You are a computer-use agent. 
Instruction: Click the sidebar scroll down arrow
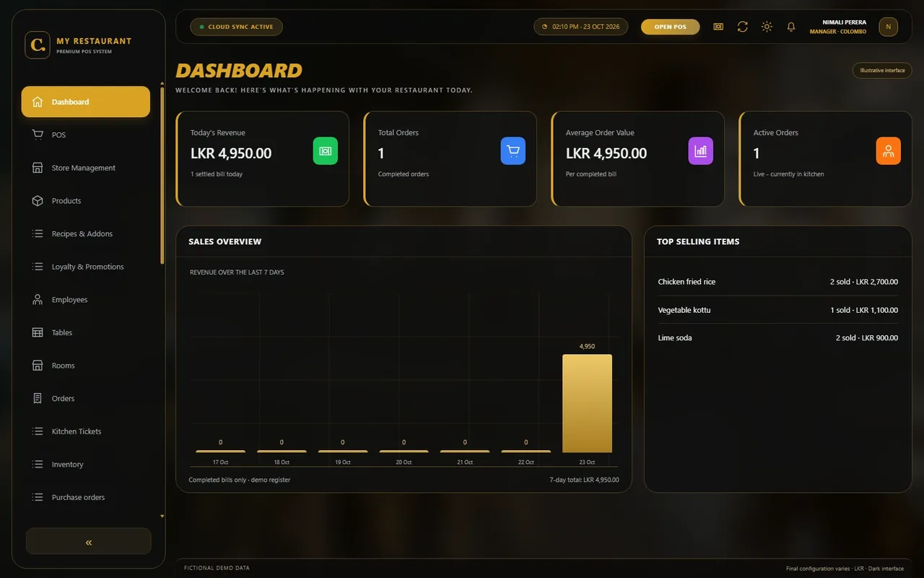162,517
